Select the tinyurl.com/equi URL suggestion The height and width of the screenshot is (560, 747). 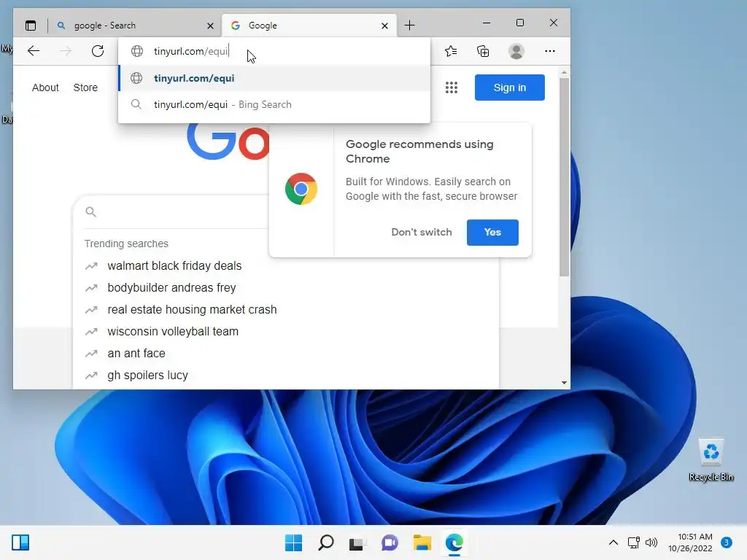(x=274, y=78)
